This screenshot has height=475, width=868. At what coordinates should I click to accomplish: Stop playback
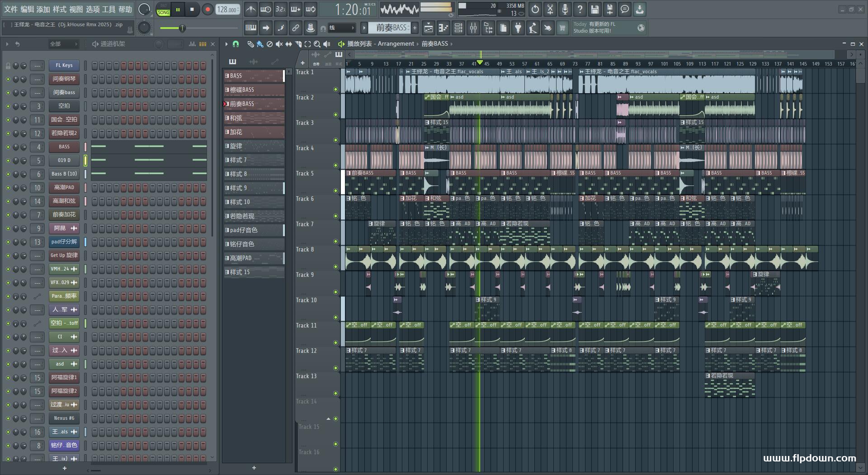[x=192, y=9]
